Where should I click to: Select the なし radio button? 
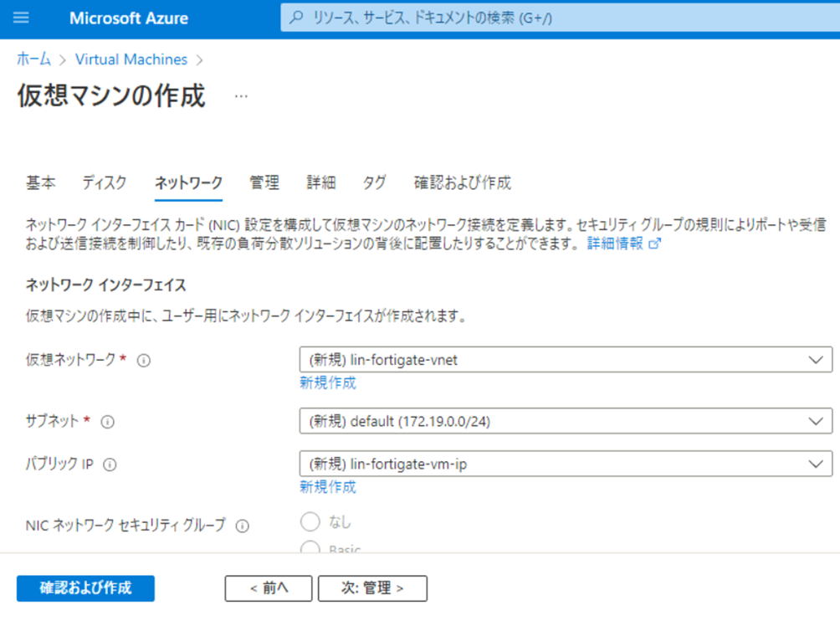click(310, 522)
